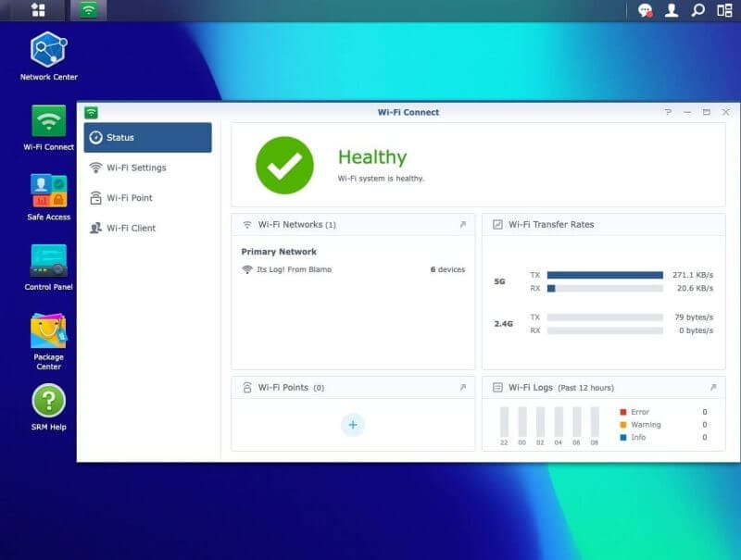Launch Package Center
Screen dimensions: 741x560
point(47,329)
